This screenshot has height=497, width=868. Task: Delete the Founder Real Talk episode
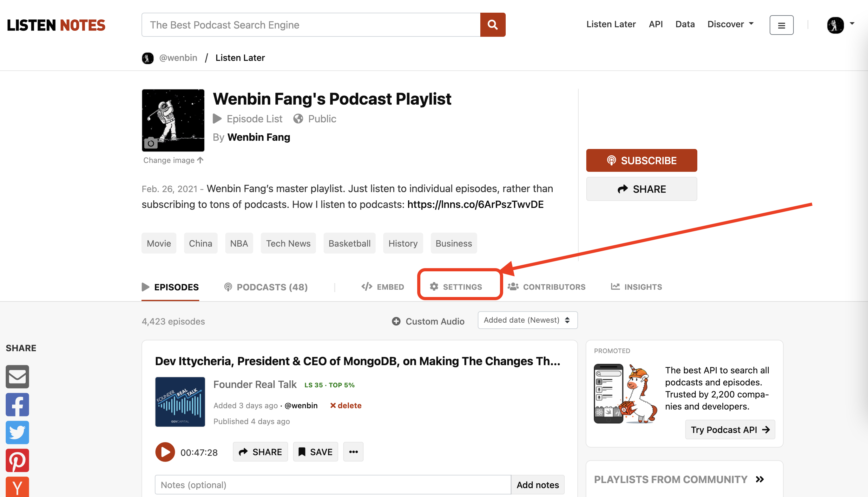click(x=346, y=405)
